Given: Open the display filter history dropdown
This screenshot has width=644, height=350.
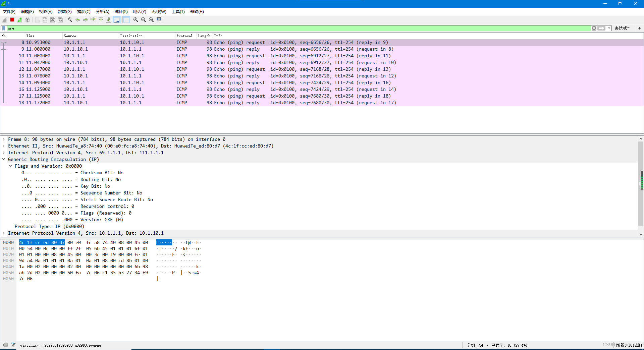Looking at the screenshot, I should coord(609,28).
